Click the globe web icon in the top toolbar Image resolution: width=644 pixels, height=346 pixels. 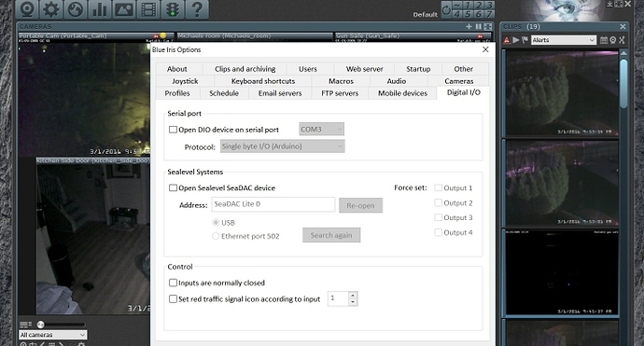tap(76, 9)
